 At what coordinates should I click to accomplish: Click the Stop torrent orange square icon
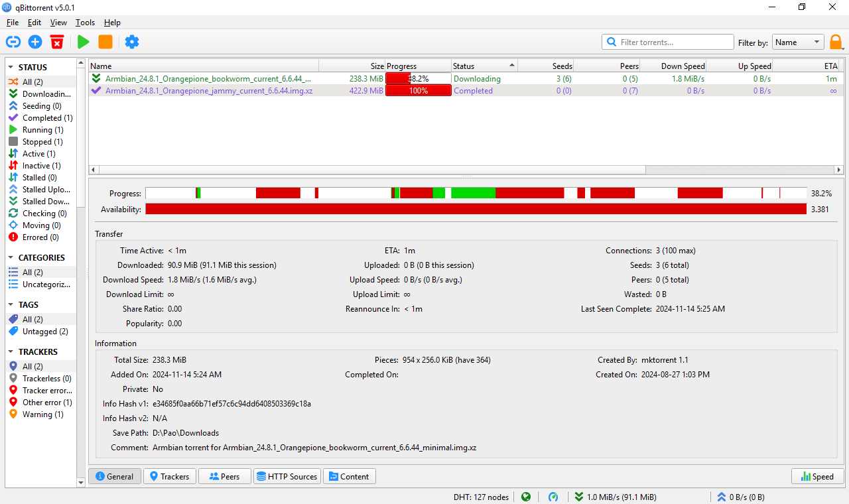pos(105,41)
